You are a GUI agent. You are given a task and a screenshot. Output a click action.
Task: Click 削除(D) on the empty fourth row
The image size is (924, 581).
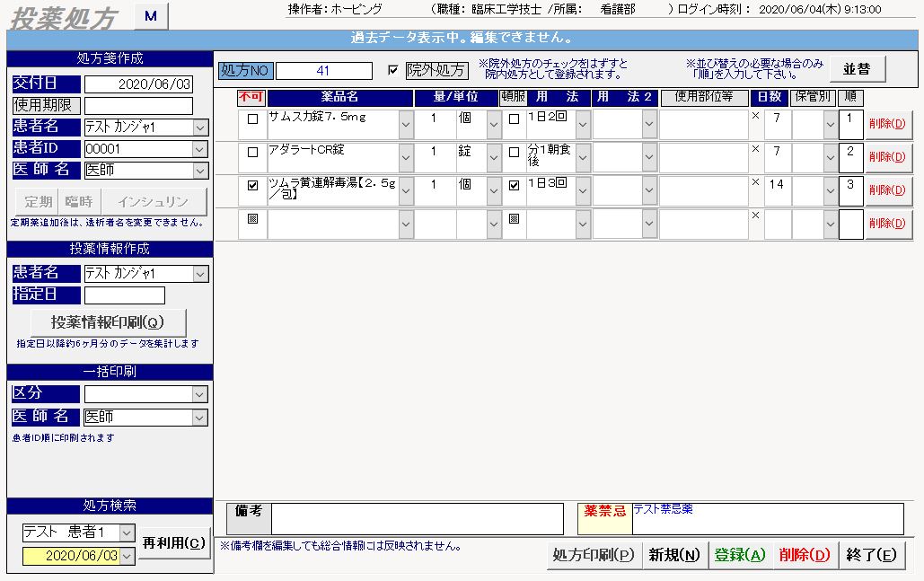887,224
